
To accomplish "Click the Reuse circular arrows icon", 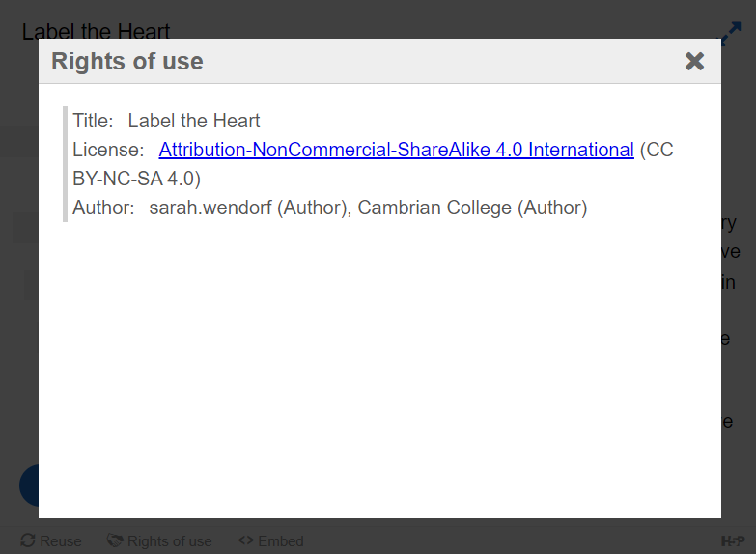I will point(28,540).
